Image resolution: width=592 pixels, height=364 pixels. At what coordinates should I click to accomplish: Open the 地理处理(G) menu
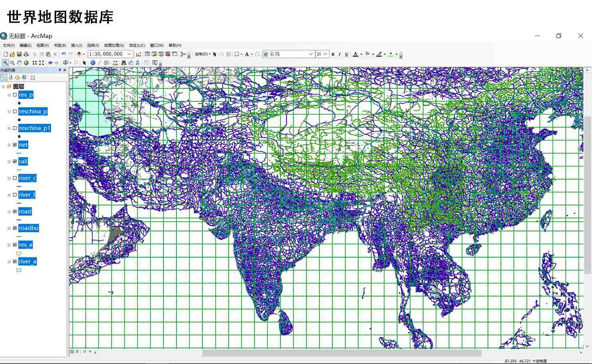pos(114,45)
